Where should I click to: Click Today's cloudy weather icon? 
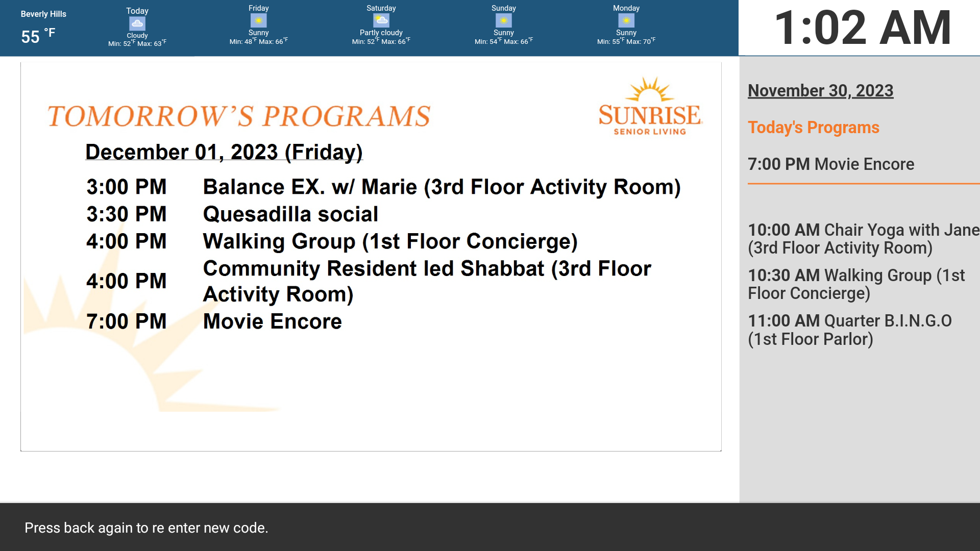pos(137,23)
